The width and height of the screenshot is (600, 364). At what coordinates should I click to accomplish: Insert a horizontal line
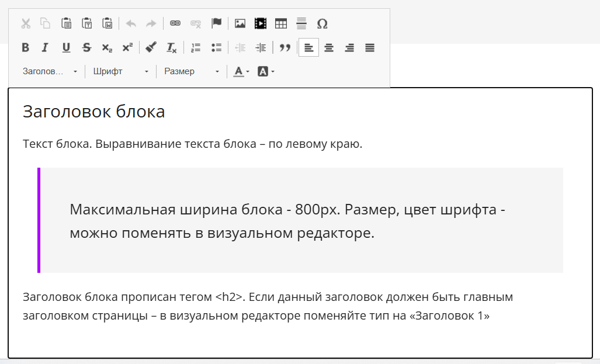click(301, 24)
